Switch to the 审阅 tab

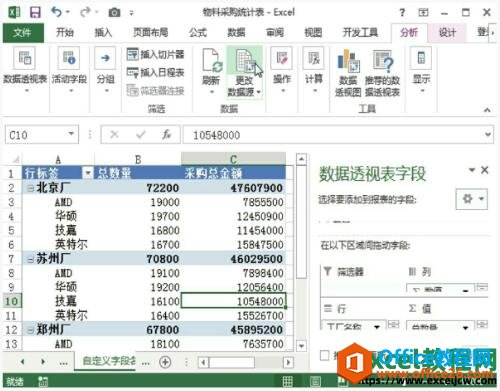point(275,32)
